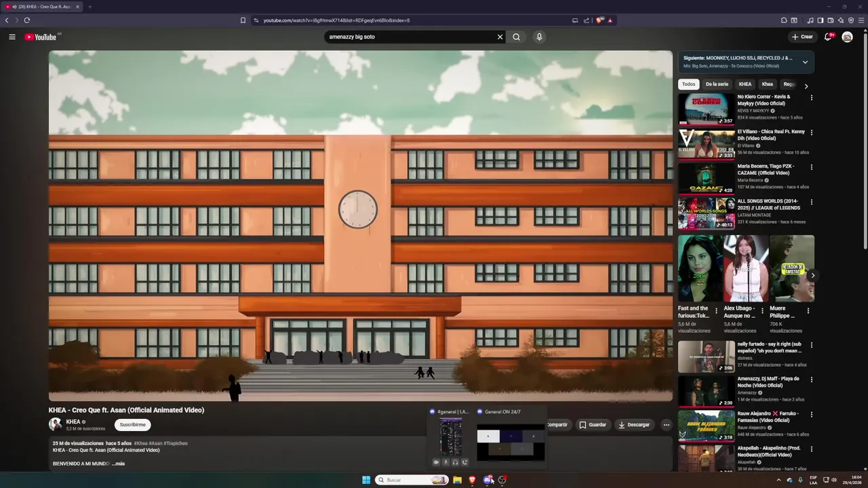Clear the search box with the X
The height and width of the screenshot is (488, 868).
click(500, 37)
